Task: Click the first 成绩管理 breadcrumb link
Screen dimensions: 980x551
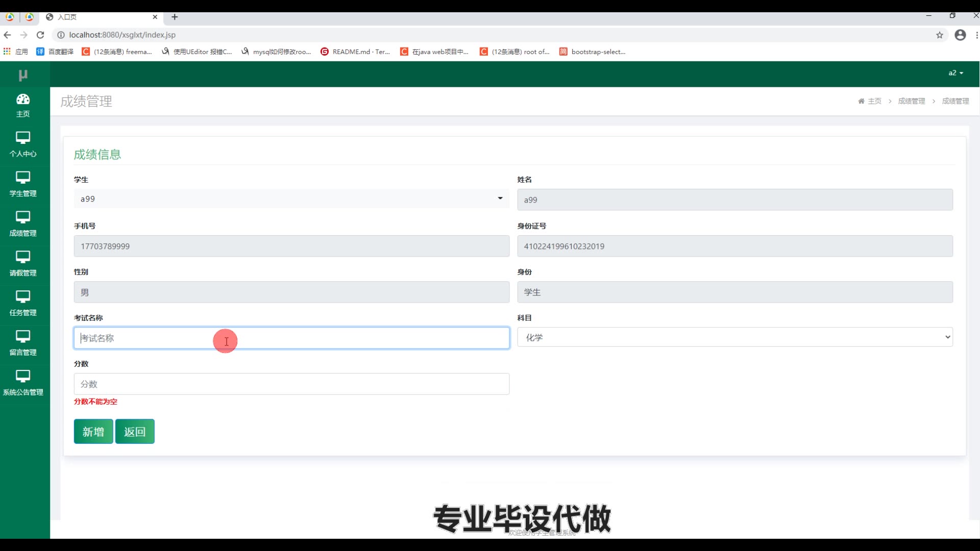Action: pyautogui.click(x=912, y=101)
